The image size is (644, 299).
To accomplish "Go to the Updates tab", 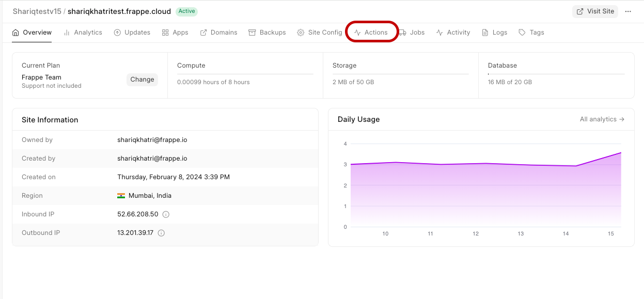I will (132, 33).
